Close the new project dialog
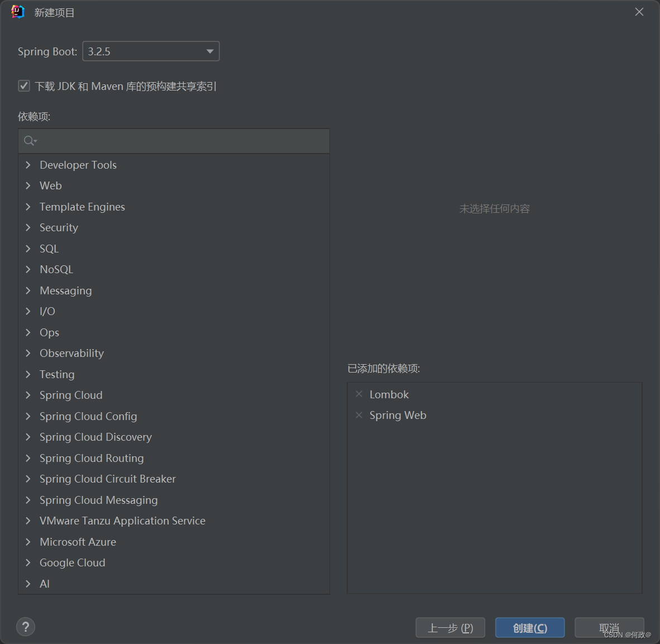Screen dimensions: 660x644 (x=639, y=12)
